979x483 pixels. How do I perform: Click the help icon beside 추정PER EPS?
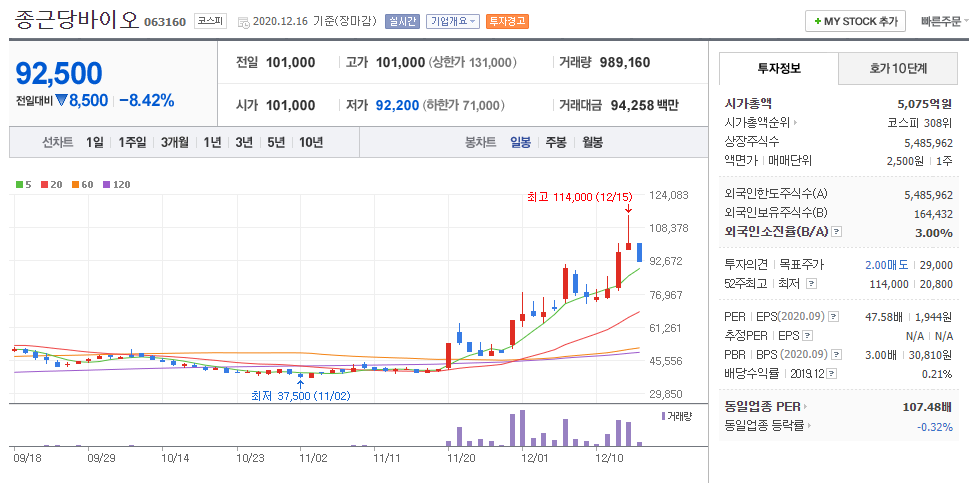(x=808, y=336)
